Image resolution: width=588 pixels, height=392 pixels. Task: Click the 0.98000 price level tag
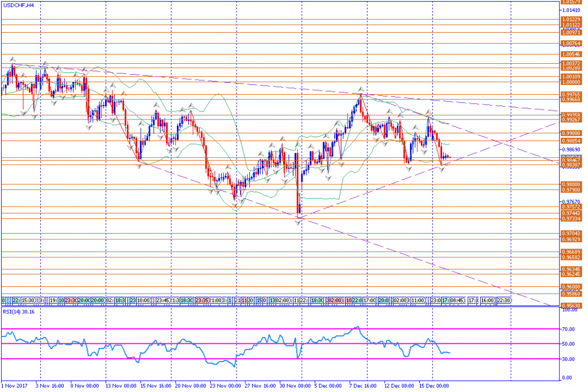[x=570, y=184]
